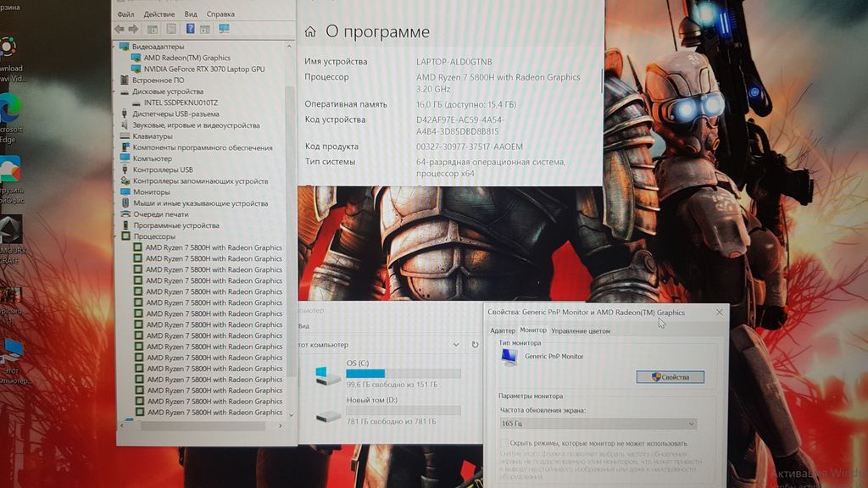Open the 165 Гц refresh rate dropdown

(x=598, y=424)
